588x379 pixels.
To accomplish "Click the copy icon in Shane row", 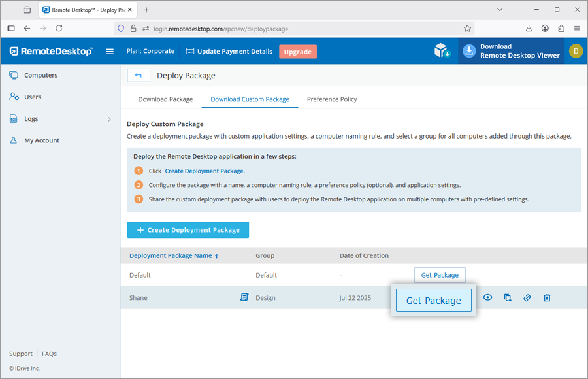I will click(508, 297).
